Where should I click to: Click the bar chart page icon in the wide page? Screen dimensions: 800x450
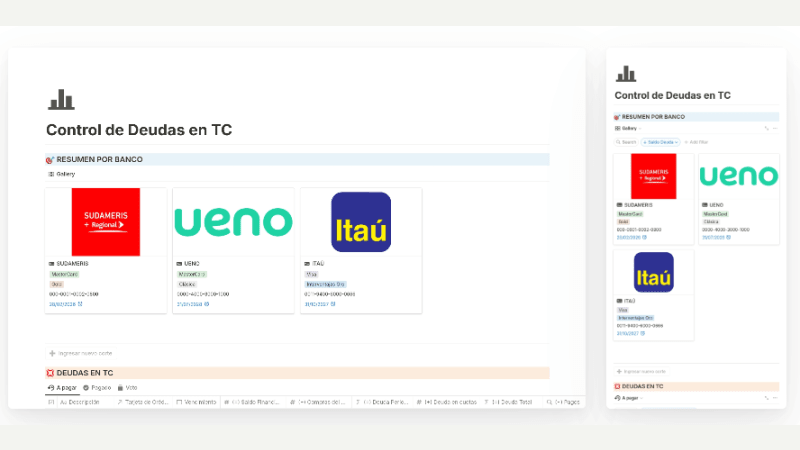[61, 100]
